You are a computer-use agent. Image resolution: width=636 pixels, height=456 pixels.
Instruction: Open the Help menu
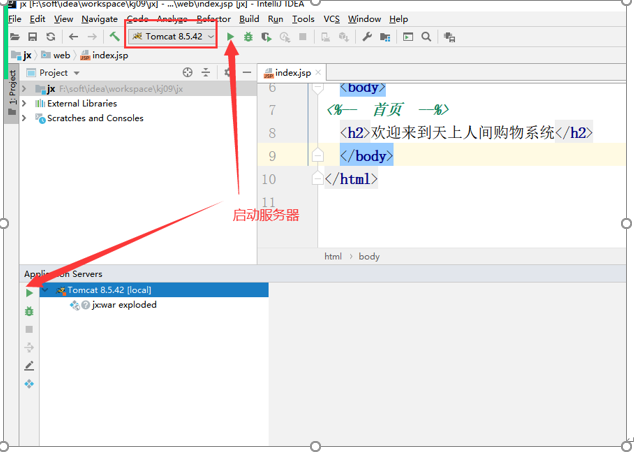[398, 19]
